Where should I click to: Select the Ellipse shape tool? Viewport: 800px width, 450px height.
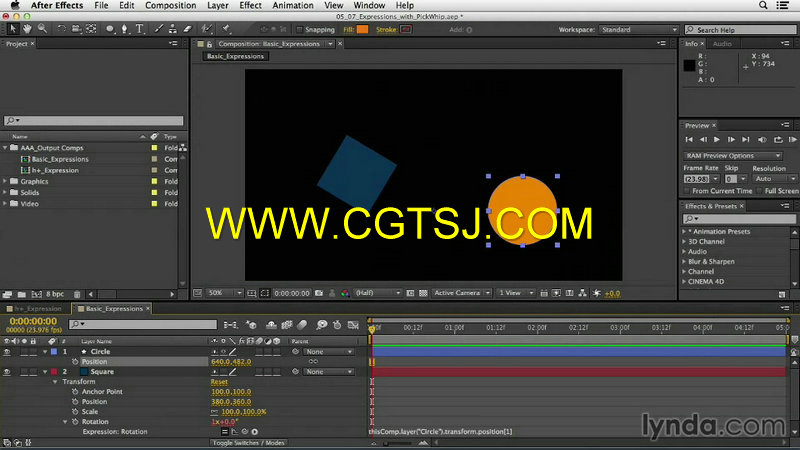point(110,29)
